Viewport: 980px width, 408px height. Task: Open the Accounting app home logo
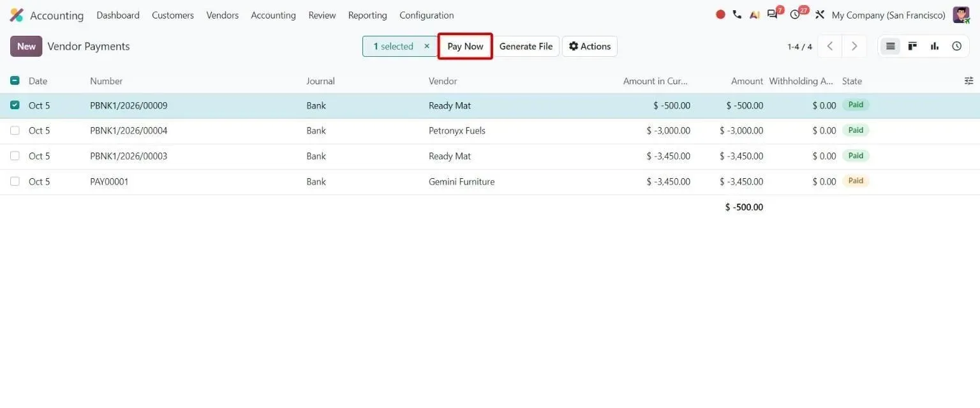[17, 15]
